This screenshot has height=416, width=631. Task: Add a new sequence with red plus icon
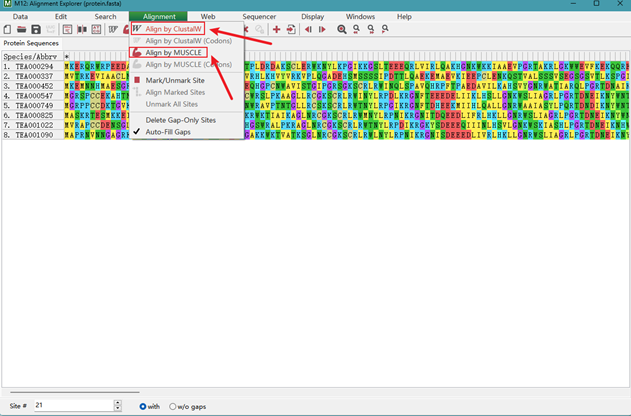tap(276, 29)
